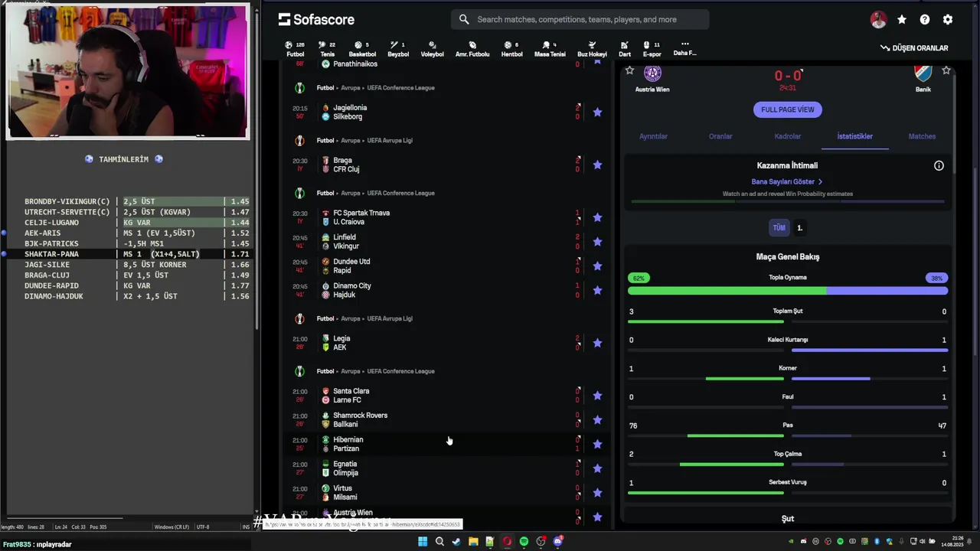The width and height of the screenshot is (980, 551).
Task: Open the UEFA Conference League header above Jagiellonia
Action: point(400,88)
